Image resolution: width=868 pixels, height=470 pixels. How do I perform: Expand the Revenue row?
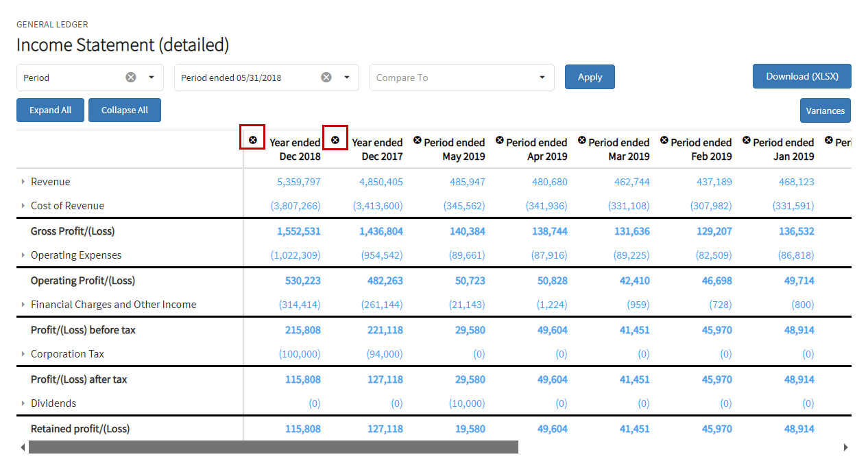point(23,182)
